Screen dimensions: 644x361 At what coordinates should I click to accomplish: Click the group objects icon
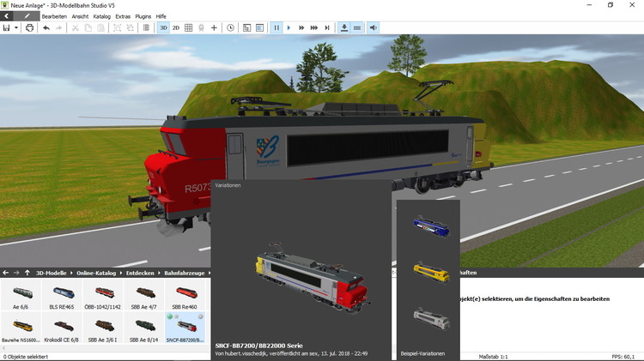(x=117, y=28)
